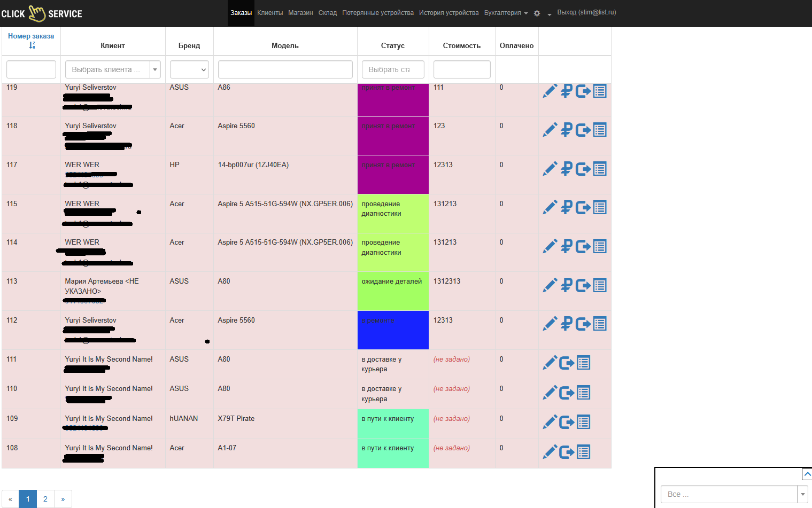Viewport: 812px width, 508px height.
Task: Click the cost value 1312313
Action: coord(447,282)
